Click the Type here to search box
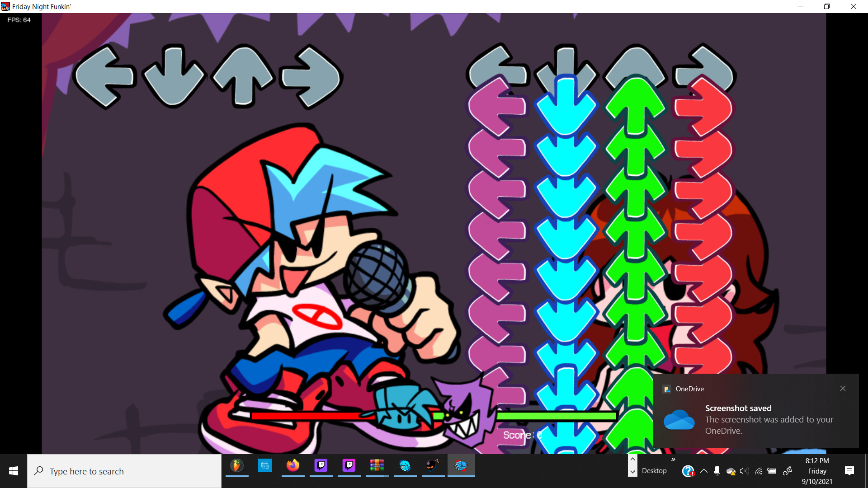Image resolution: width=868 pixels, height=488 pixels. click(124, 471)
